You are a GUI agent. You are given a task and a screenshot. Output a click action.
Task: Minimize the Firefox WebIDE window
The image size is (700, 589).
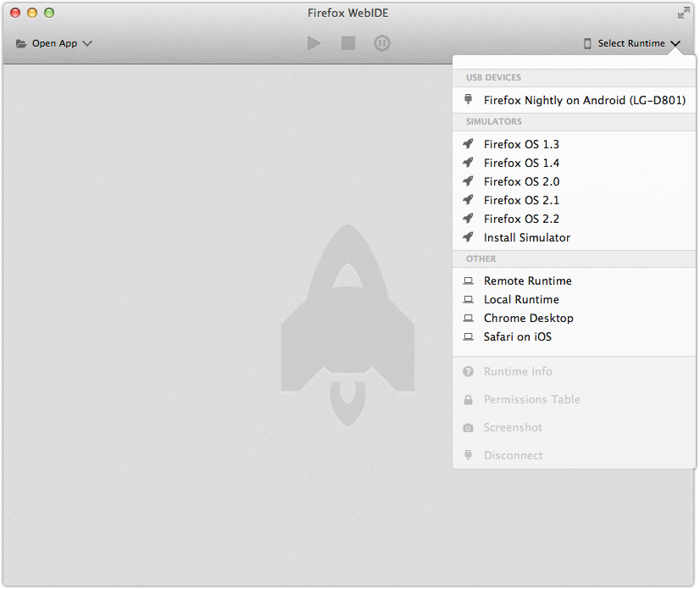(32, 13)
